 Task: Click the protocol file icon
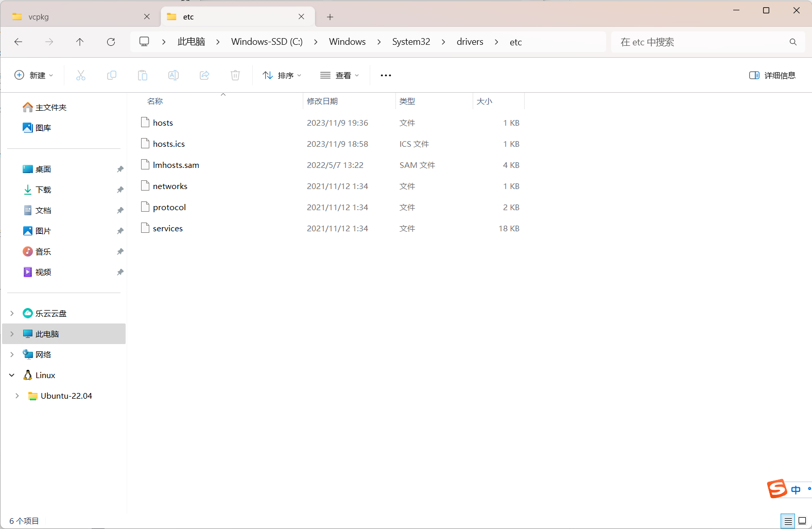(145, 207)
